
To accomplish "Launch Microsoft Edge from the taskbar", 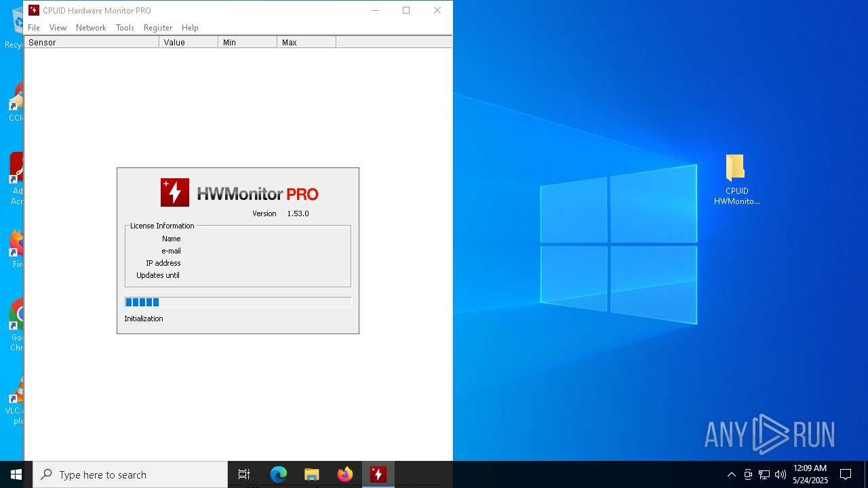I will [279, 474].
